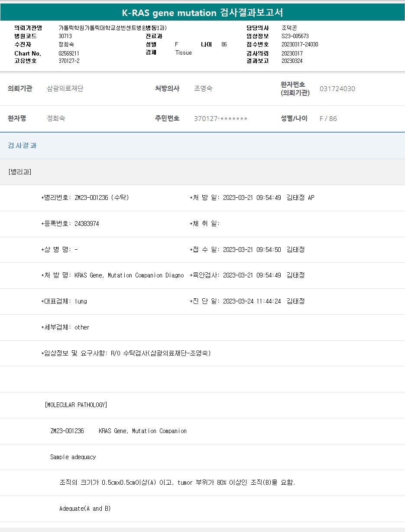Viewport: 405px width, 532px height.
Task: Click the [MOLECULAR PATHOLOGY] heading
Action: tap(76, 405)
